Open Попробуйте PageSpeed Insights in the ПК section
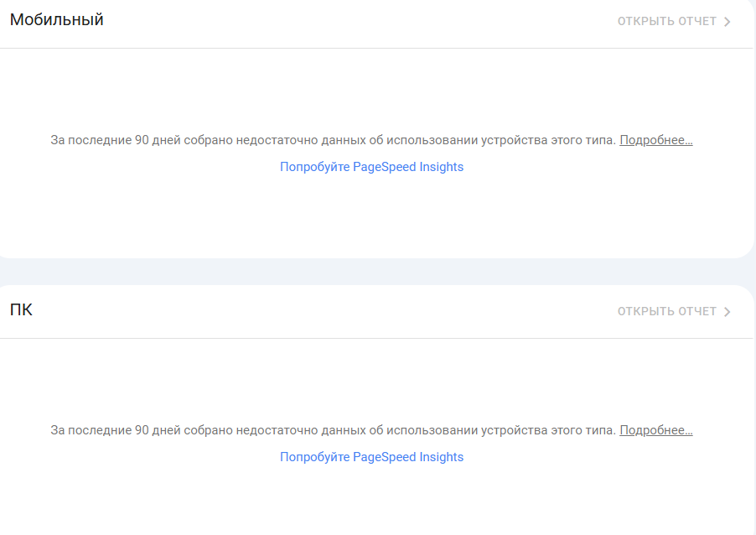 372,457
